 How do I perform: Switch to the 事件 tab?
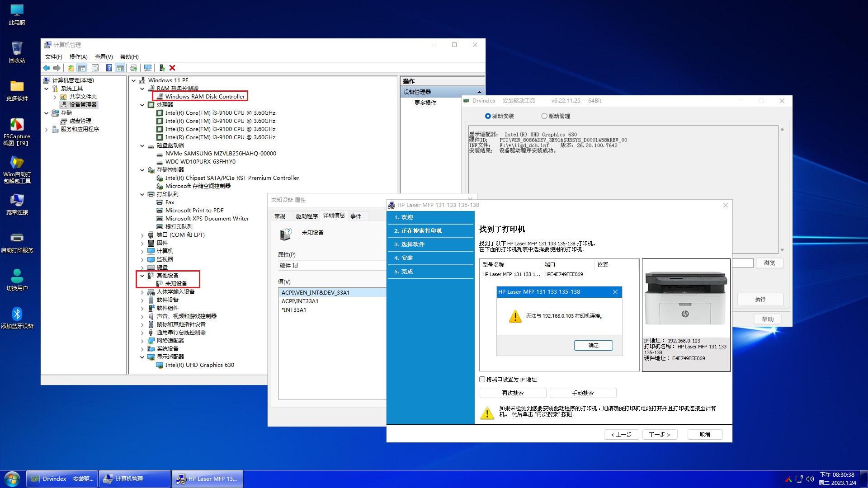tap(356, 216)
